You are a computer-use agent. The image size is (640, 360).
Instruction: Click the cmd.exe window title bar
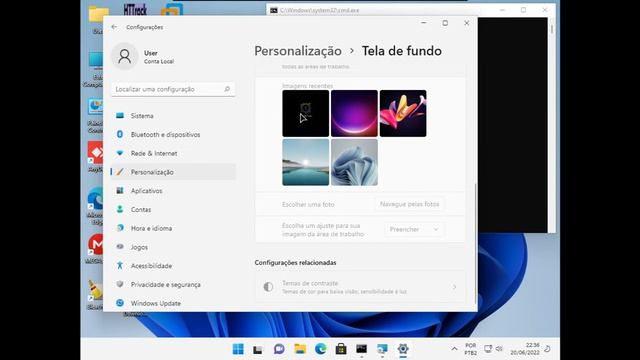(384, 10)
